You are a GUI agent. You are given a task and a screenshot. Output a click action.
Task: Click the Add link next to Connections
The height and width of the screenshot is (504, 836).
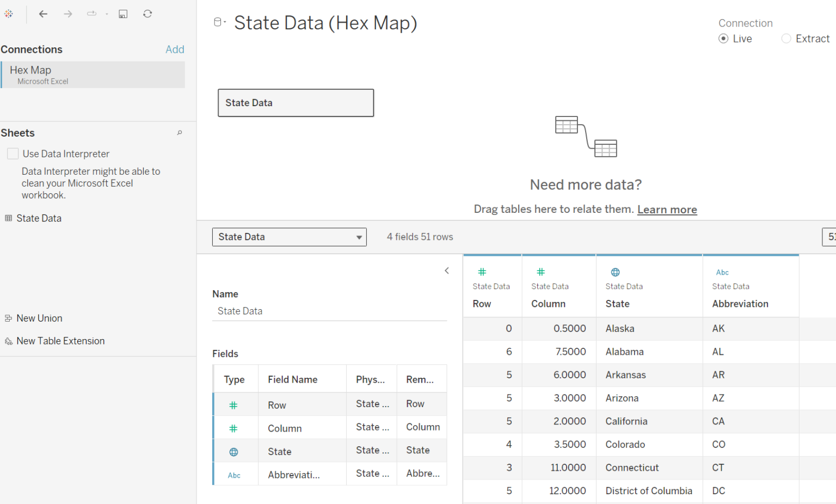click(175, 49)
